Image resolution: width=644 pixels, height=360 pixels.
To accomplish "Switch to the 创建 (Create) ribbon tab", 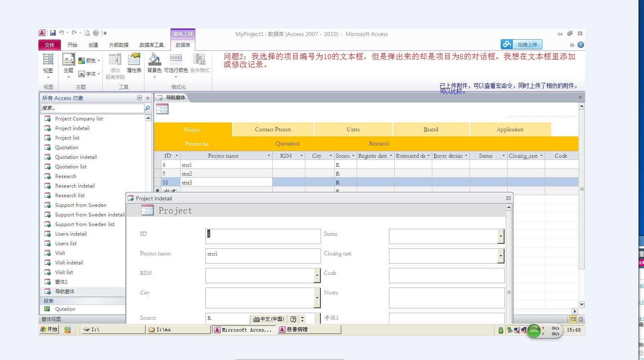I will [x=93, y=45].
